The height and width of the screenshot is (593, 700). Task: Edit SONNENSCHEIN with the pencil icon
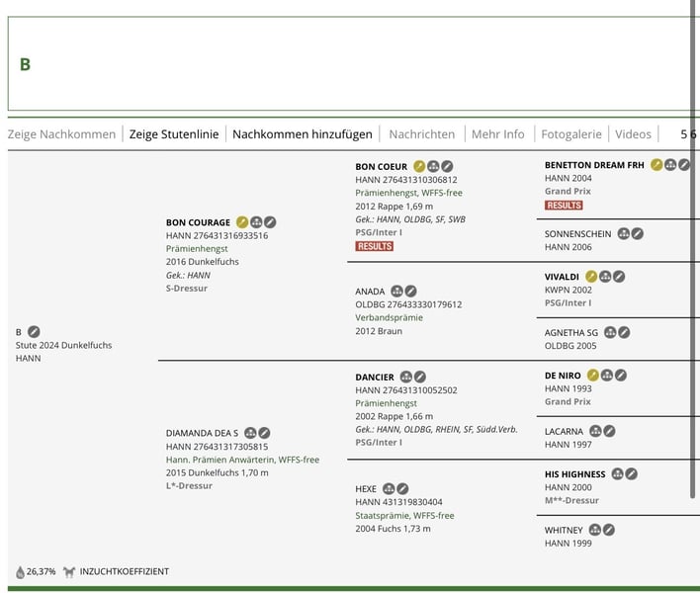coord(638,233)
